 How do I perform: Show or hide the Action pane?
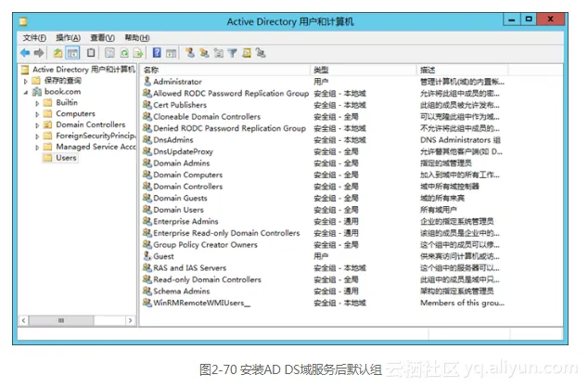click(x=171, y=53)
